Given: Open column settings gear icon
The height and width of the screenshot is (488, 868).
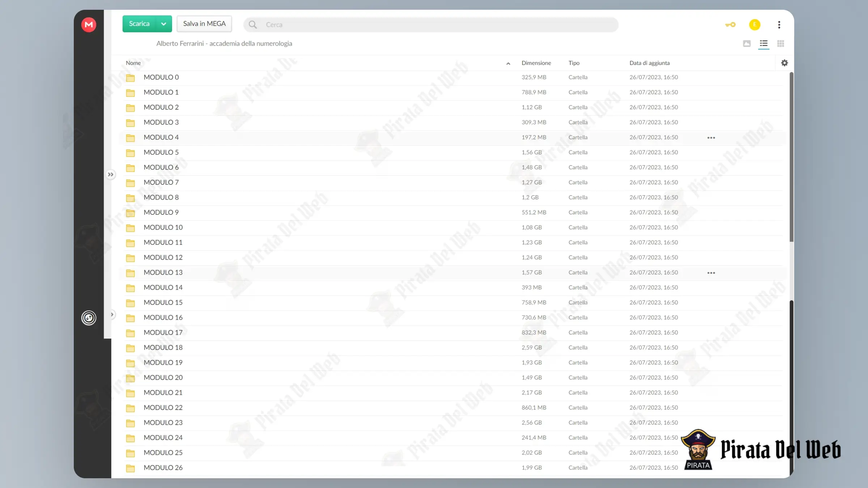Looking at the screenshot, I should [x=784, y=63].
